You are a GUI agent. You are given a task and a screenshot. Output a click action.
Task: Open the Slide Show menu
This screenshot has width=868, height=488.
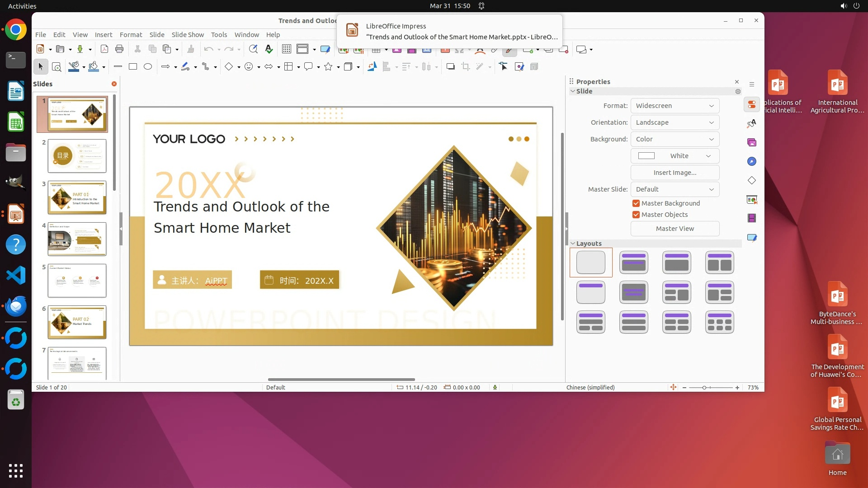(x=188, y=35)
